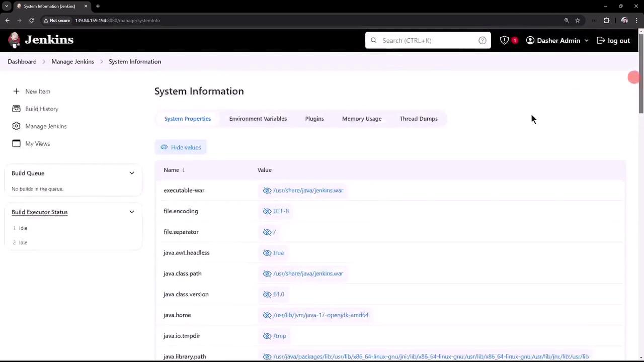644x362 pixels.
Task: Bookmark this page with the star icon
Action: (578, 21)
